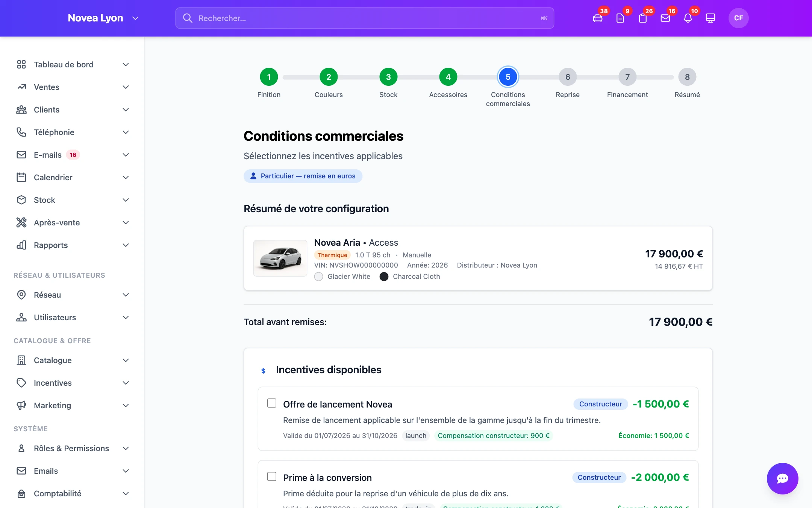
Task: Click the Catalogue building icon
Action: point(21,360)
